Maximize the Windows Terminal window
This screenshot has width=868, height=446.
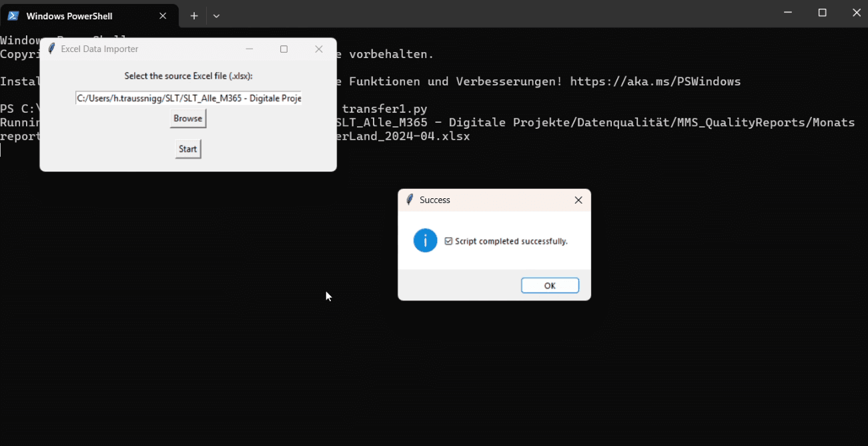tap(823, 13)
